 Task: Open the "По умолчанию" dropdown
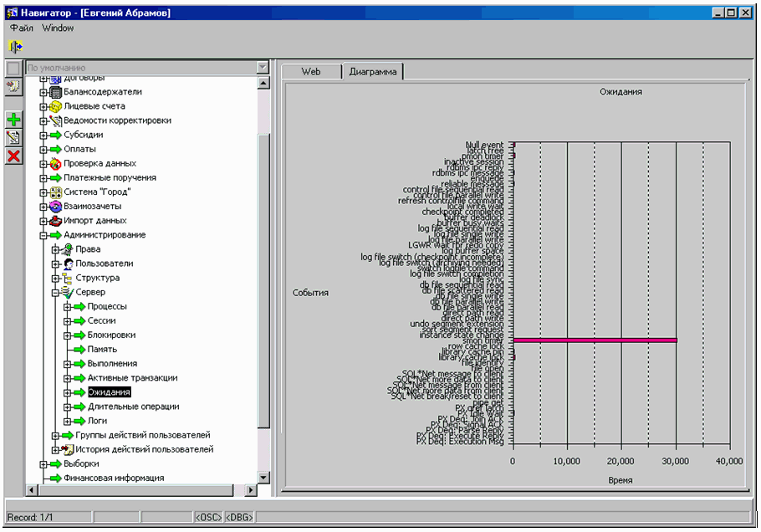(263, 67)
